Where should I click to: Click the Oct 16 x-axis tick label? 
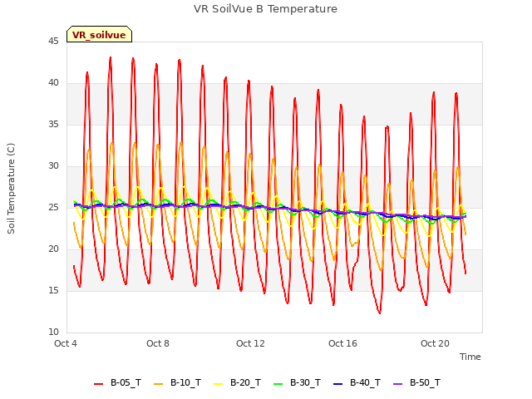tap(342, 343)
